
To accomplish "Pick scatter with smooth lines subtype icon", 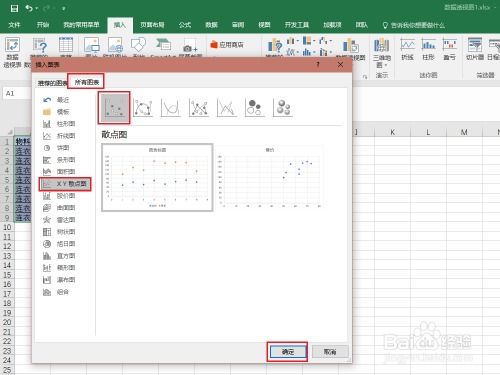I will point(170,108).
